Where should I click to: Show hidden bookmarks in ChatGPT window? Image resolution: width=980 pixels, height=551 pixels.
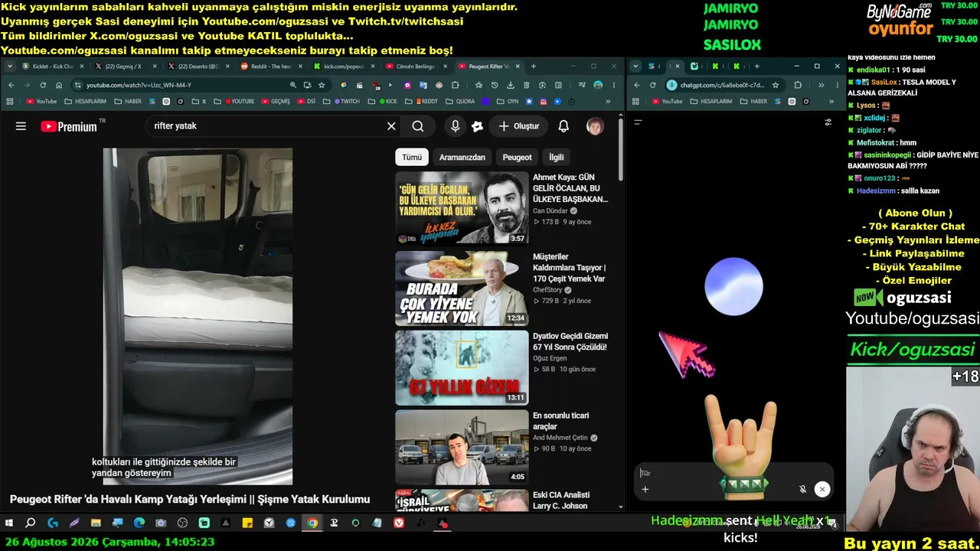(x=832, y=101)
